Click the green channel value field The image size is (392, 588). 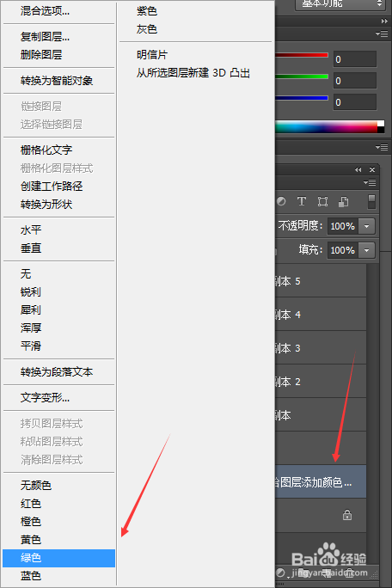[x=355, y=81]
